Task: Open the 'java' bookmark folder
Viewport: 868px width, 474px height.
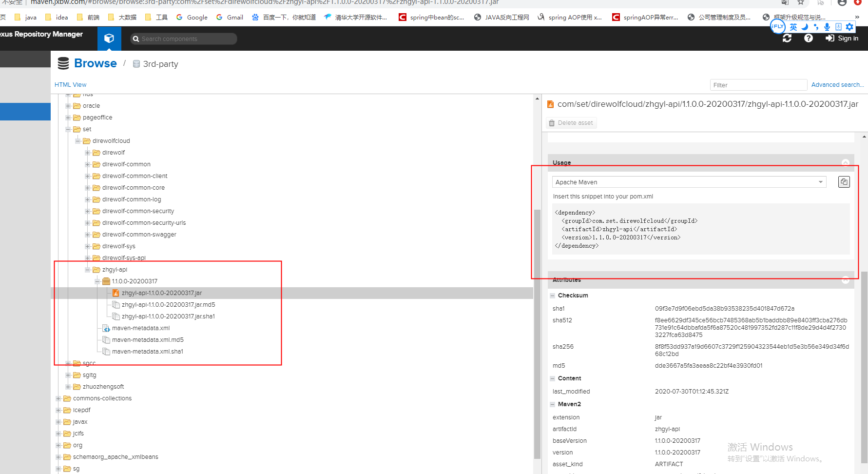Action: pos(25,17)
